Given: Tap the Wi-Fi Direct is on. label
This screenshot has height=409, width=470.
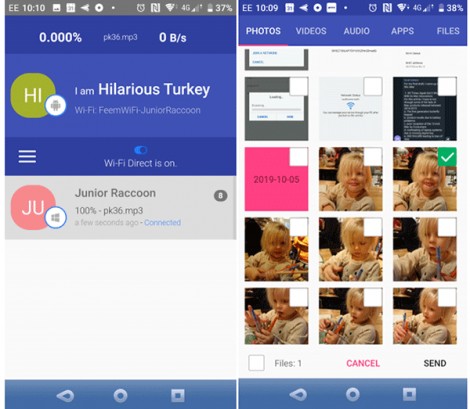Looking at the screenshot, I should (140, 163).
